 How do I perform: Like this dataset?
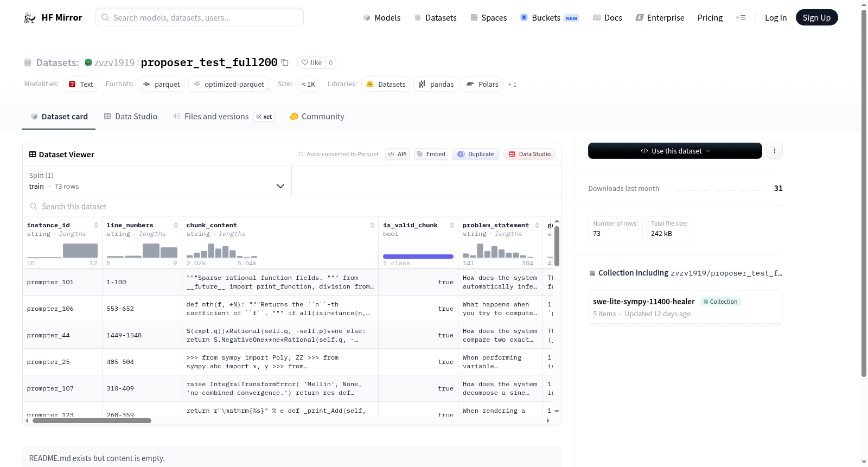pos(312,62)
